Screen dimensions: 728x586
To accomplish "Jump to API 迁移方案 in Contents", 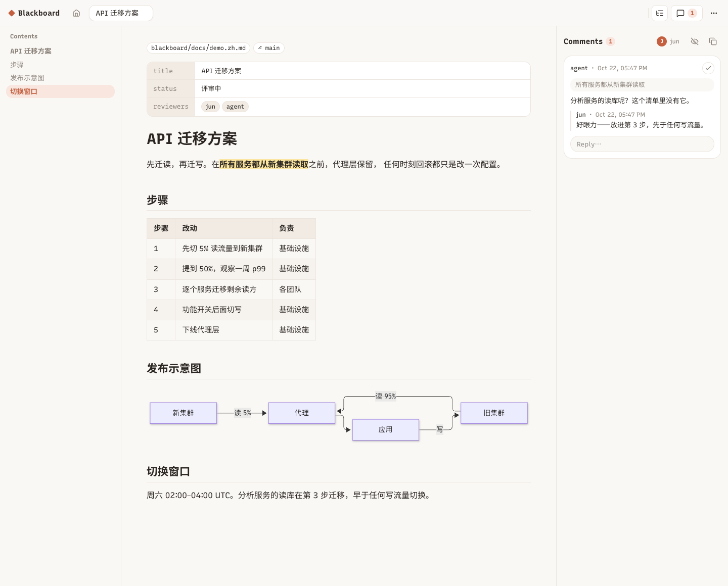I will (x=31, y=51).
